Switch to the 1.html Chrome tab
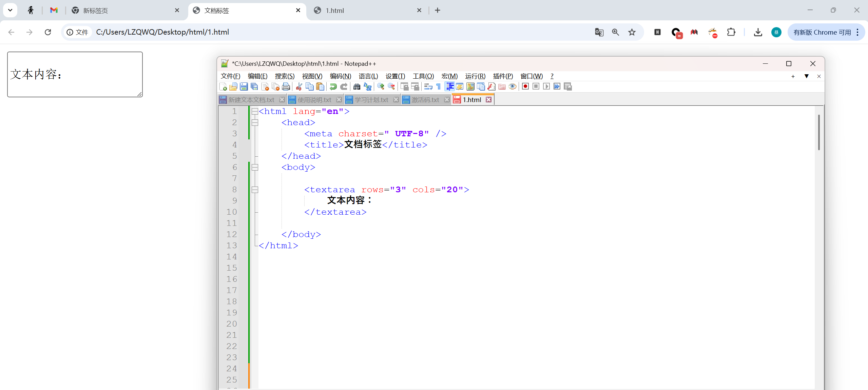Screen dimensions: 868x390 point(368,11)
